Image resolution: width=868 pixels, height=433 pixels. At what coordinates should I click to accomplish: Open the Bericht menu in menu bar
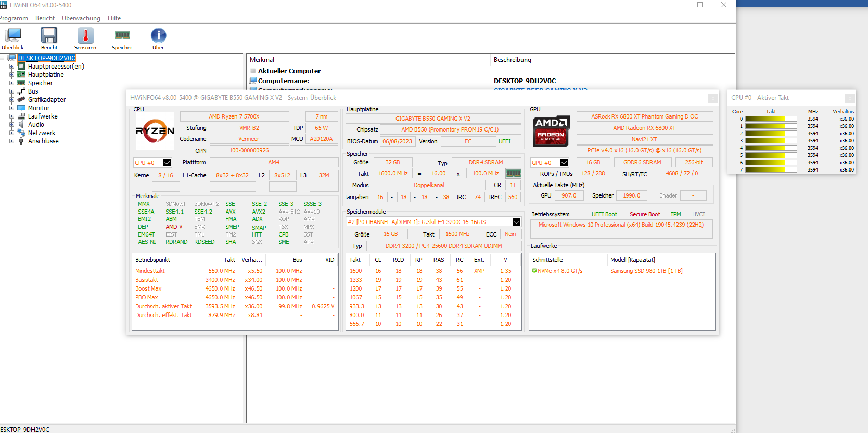click(x=45, y=18)
